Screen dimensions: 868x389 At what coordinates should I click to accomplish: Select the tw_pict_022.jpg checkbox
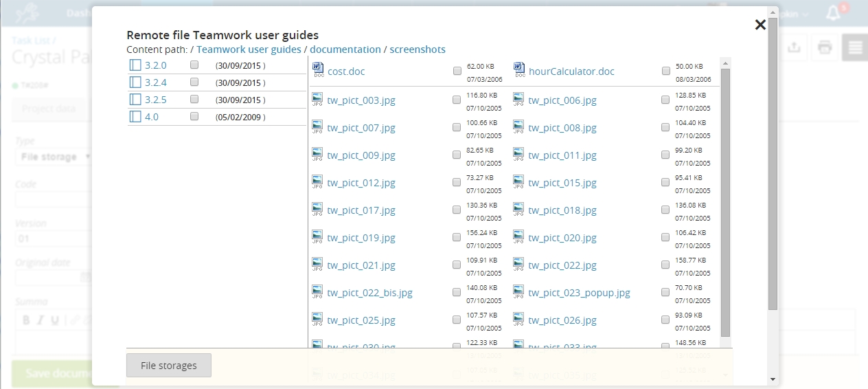click(666, 265)
